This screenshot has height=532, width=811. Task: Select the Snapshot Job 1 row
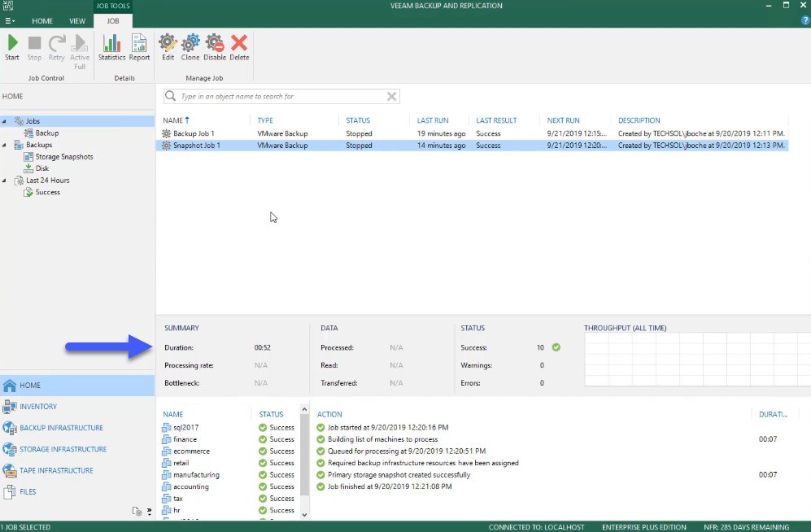pos(473,146)
